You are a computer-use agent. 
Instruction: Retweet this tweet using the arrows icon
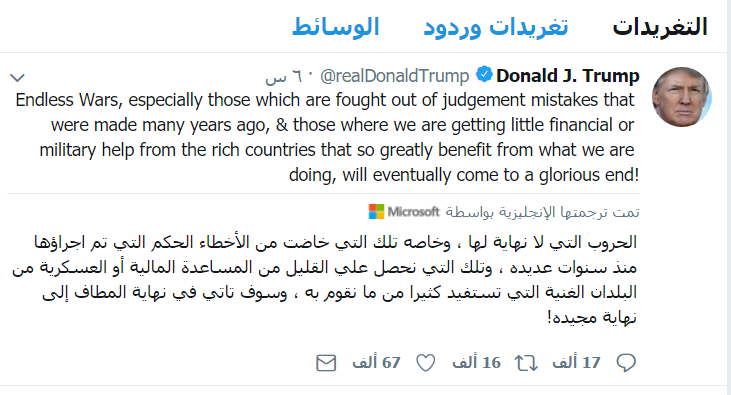(526, 362)
